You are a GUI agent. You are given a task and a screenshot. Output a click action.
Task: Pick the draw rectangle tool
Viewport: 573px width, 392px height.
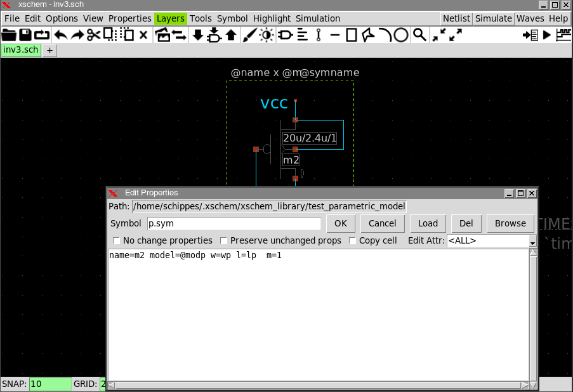coord(351,35)
